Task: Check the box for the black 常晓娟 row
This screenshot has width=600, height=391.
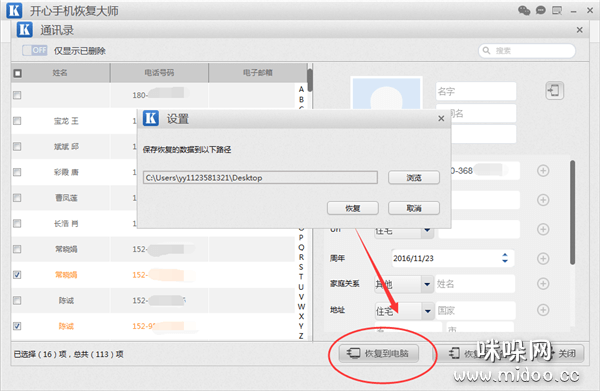Action: [x=17, y=249]
